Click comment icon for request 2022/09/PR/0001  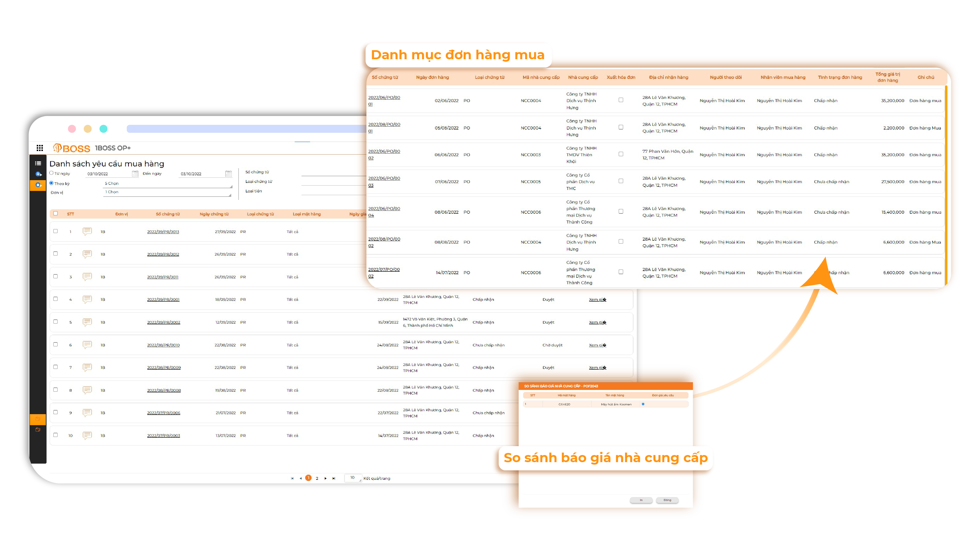[x=87, y=299]
